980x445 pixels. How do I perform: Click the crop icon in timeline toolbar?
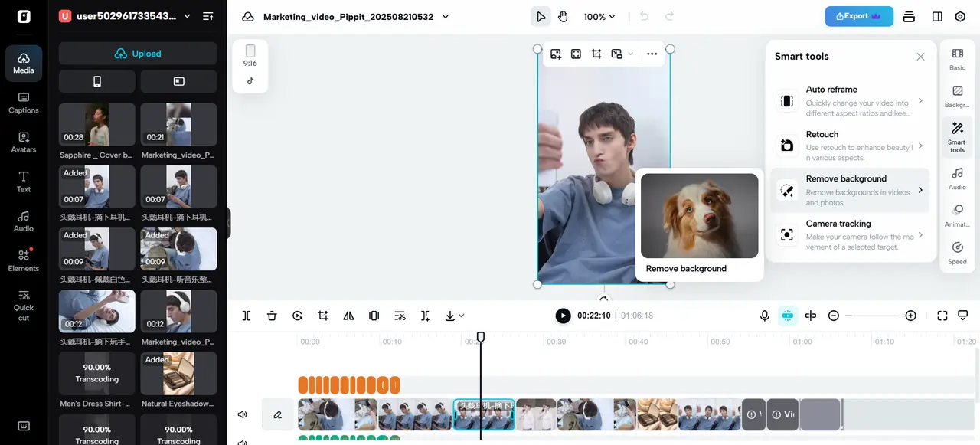323,316
